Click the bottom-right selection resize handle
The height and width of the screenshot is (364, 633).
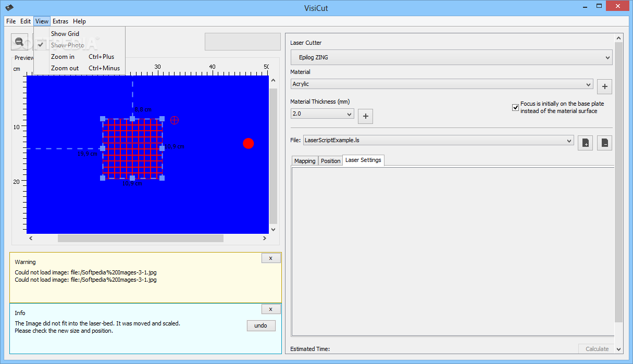coord(162,178)
